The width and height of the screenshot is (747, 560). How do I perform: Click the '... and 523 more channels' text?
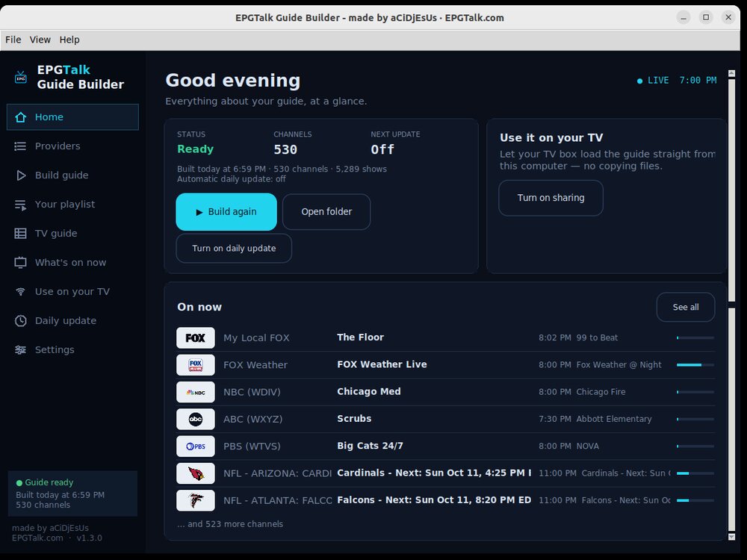230,524
